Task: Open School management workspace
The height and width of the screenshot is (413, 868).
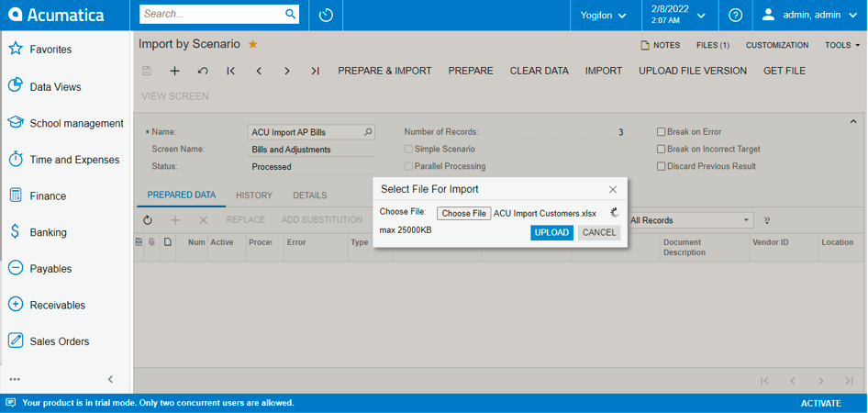Action: pos(65,123)
